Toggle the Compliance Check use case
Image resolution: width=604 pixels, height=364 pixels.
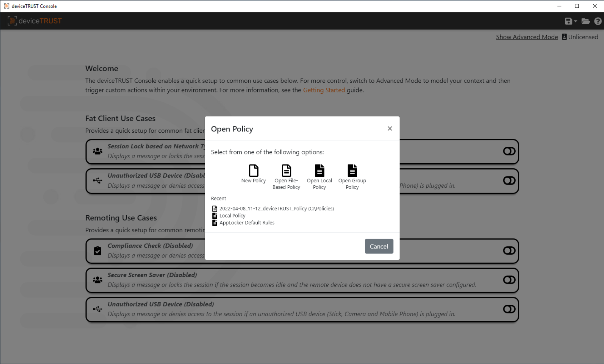pyautogui.click(x=509, y=250)
